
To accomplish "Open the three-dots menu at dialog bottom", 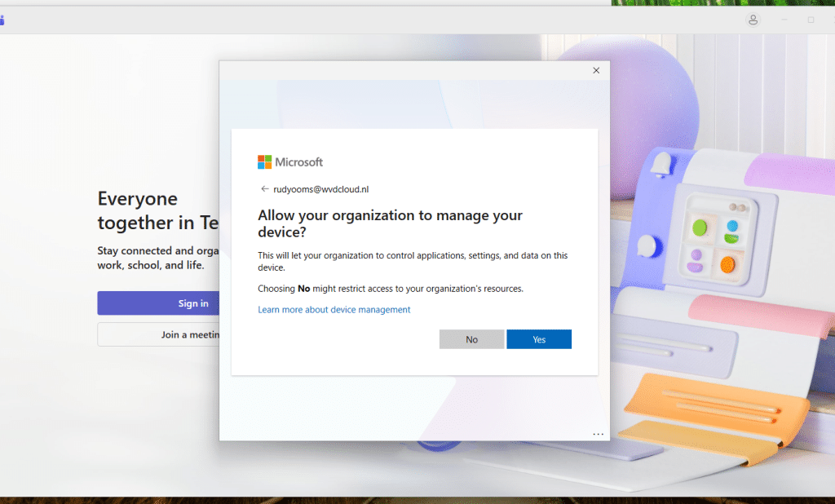I will (x=598, y=434).
